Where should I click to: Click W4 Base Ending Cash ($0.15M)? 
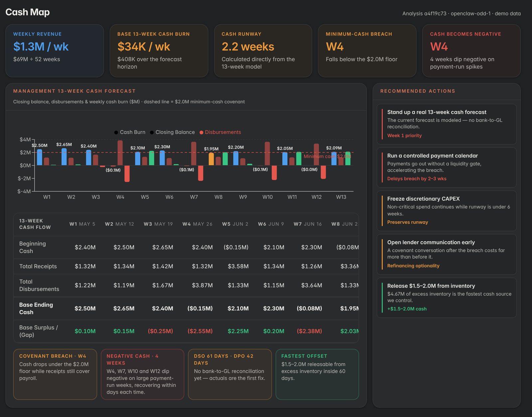200,308
